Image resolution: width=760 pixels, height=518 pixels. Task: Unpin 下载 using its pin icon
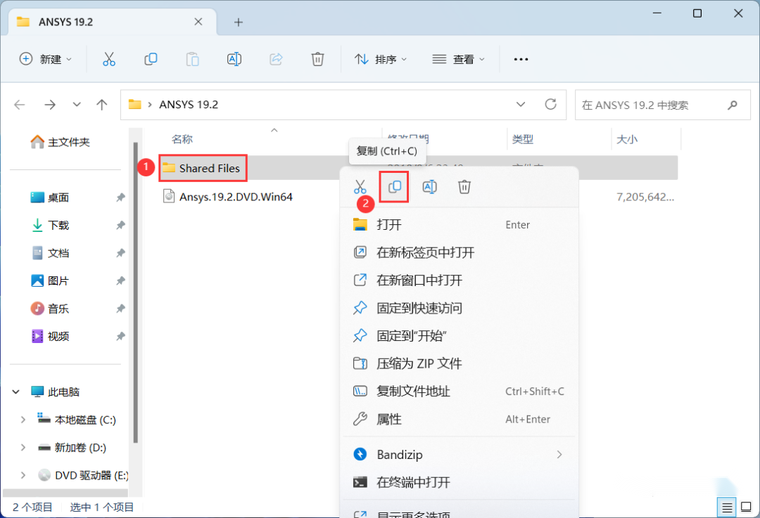[120, 225]
